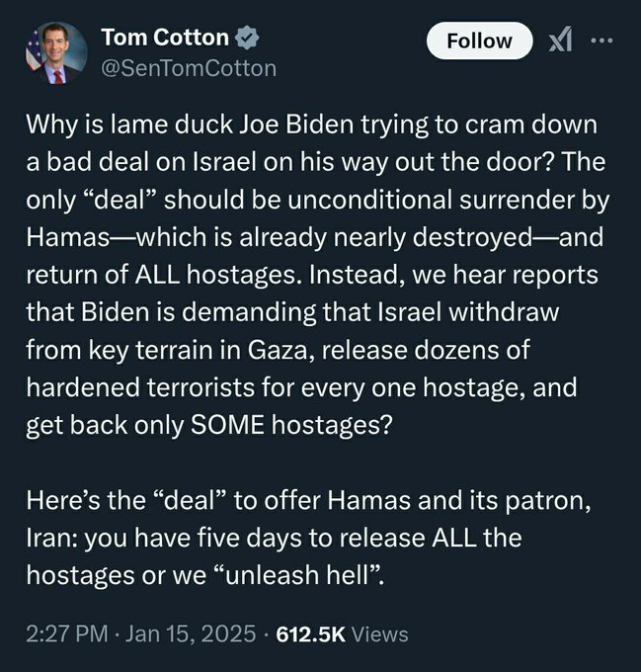Image resolution: width=641 pixels, height=672 pixels.
Task: Click the line starting 'Hamas—which is already'
Action: click(x=315, y=237)
